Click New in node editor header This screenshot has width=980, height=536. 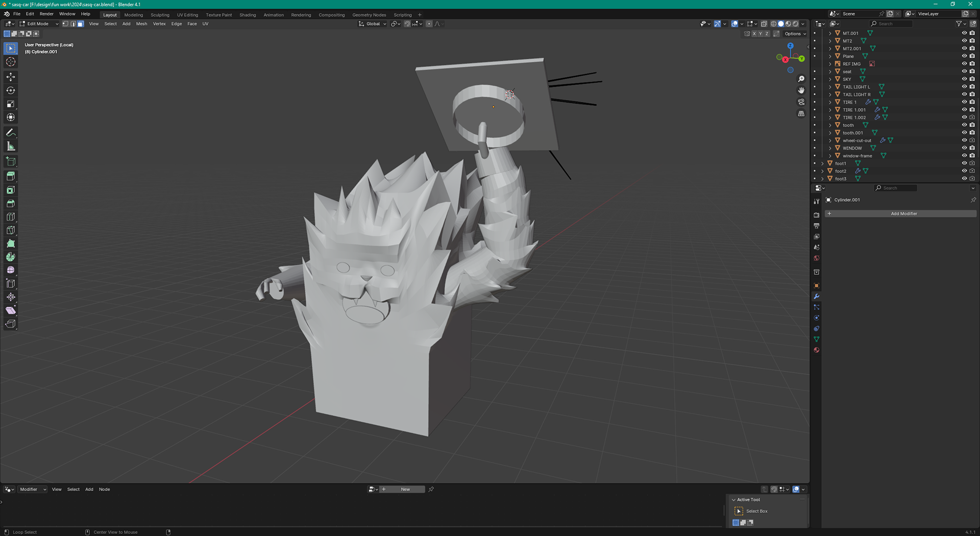coord(405,489)
